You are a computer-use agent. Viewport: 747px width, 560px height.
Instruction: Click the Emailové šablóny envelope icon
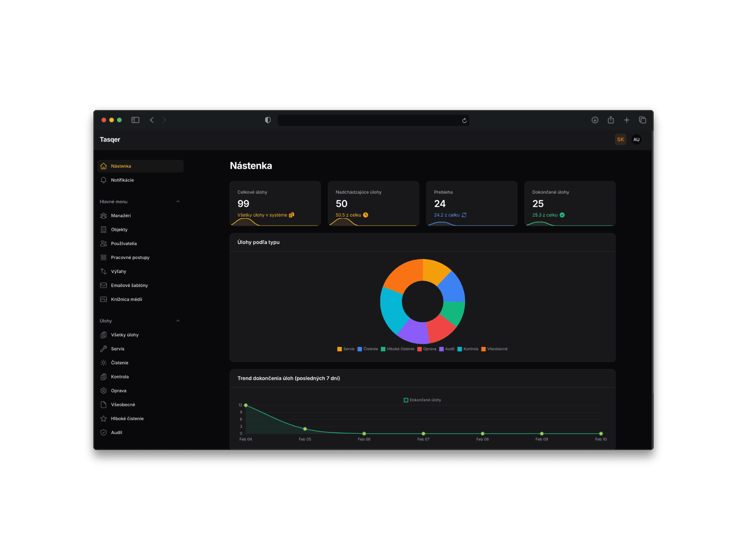[103, 285]
